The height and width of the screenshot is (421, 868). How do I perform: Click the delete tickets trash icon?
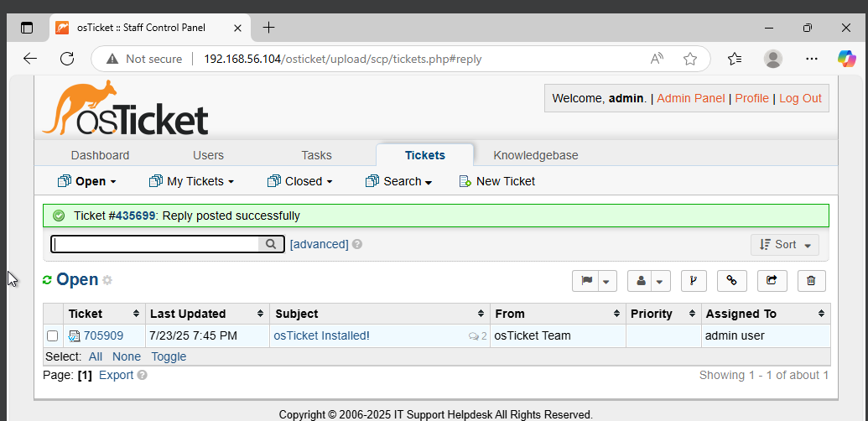tap(812, 280)
